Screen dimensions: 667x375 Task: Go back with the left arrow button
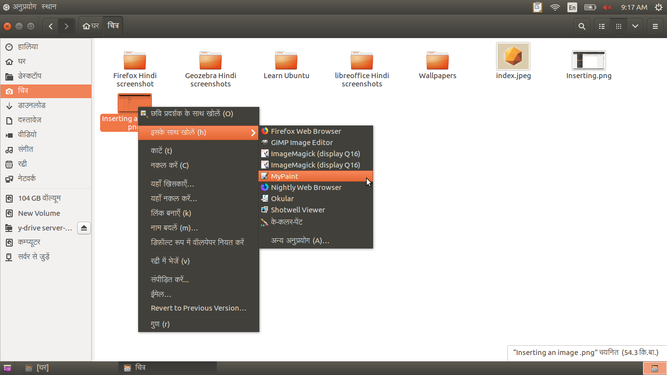coord(51,26)
